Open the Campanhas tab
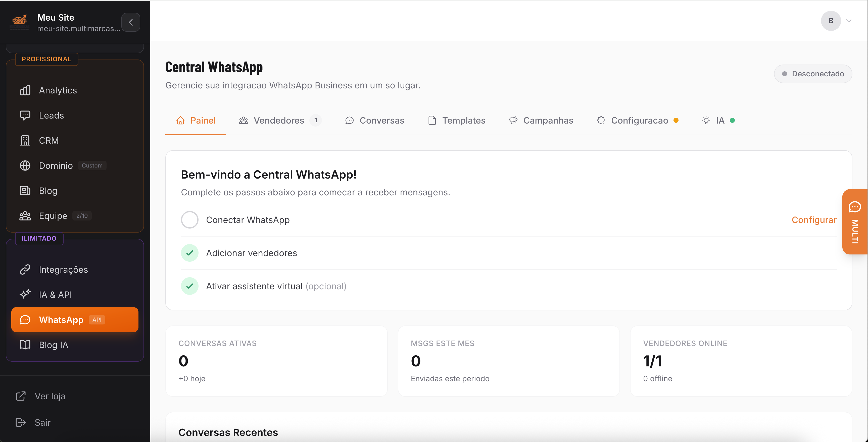The height and width of the screenshot is (442, 868). point(541,121)
